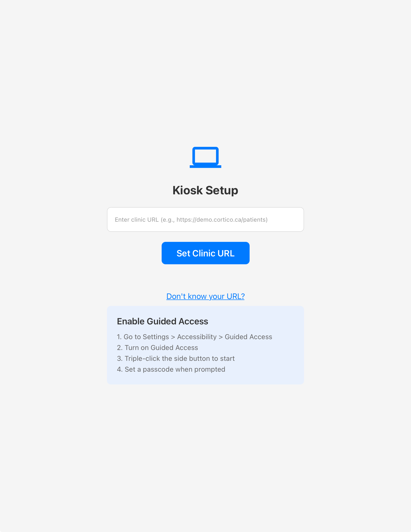The height and width of the screenshot is (532, 411).
Task: Select step 1 Go to Settings instruction
Action: (194, 337)
